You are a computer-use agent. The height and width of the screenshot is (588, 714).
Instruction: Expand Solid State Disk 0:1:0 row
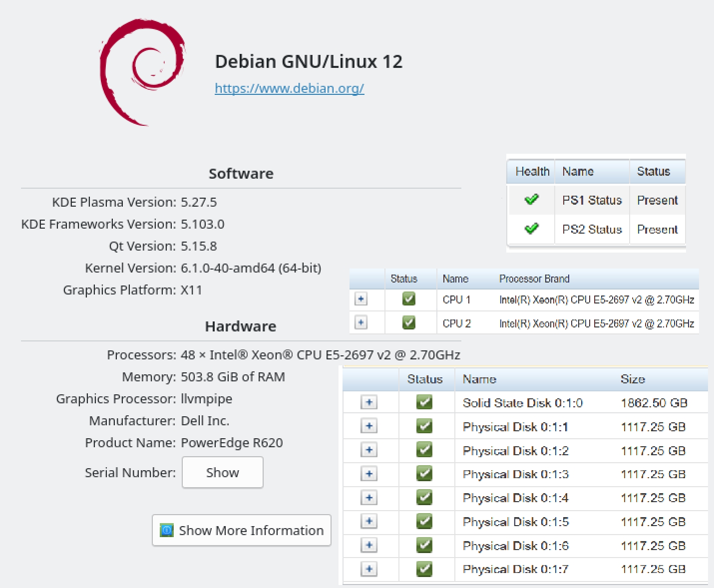click(369, 402)
